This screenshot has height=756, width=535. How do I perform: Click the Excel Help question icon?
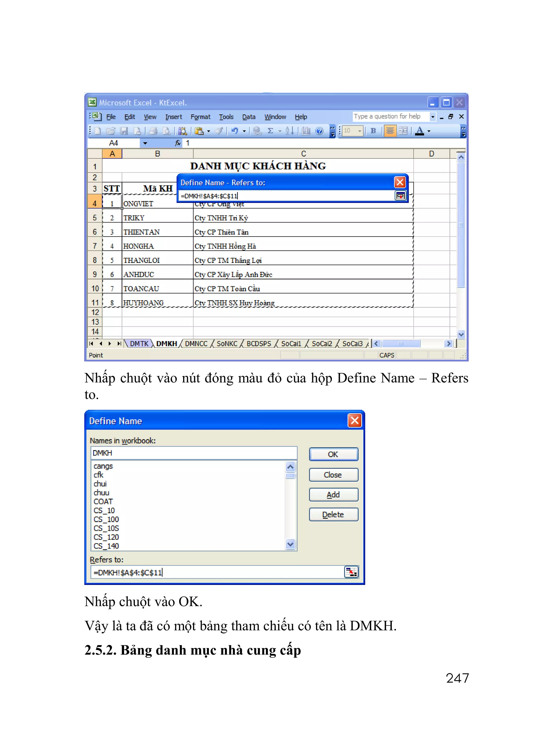pos(319,131)
